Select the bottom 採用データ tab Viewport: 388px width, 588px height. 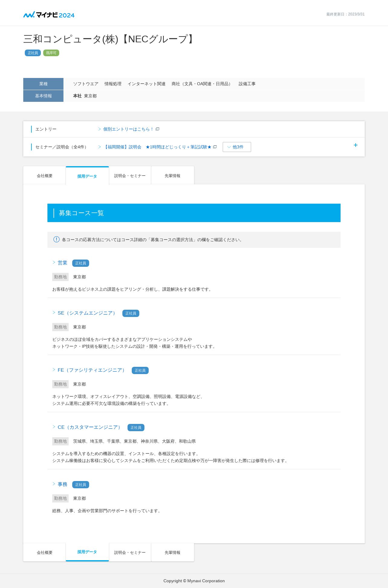tap(87, 552)
